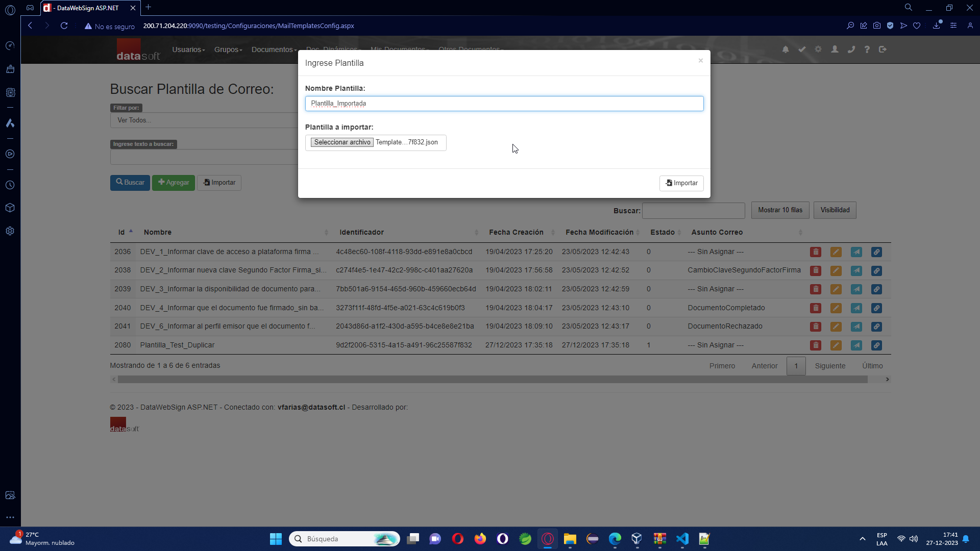Click the green Agregar button

coord(174,183)
